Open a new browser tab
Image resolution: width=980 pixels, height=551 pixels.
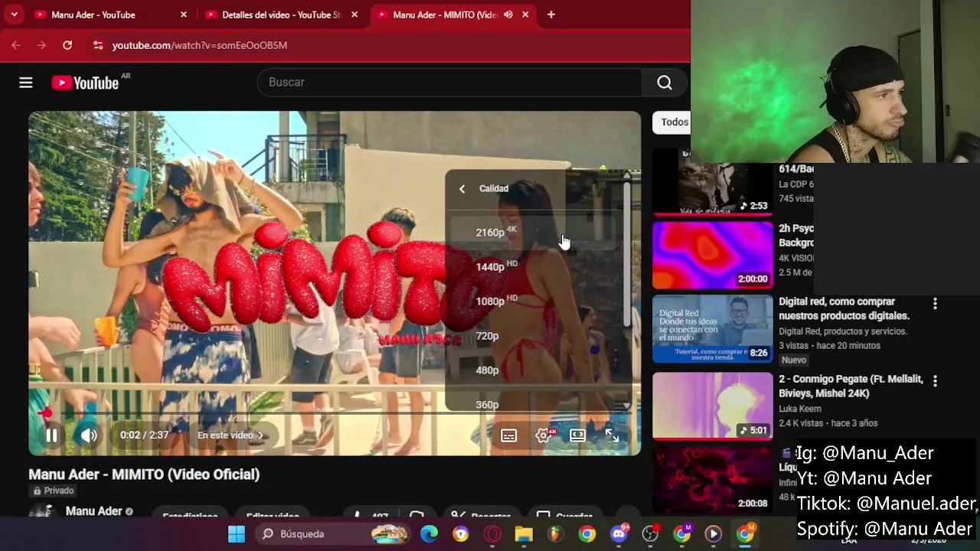(x=550, y=15)
